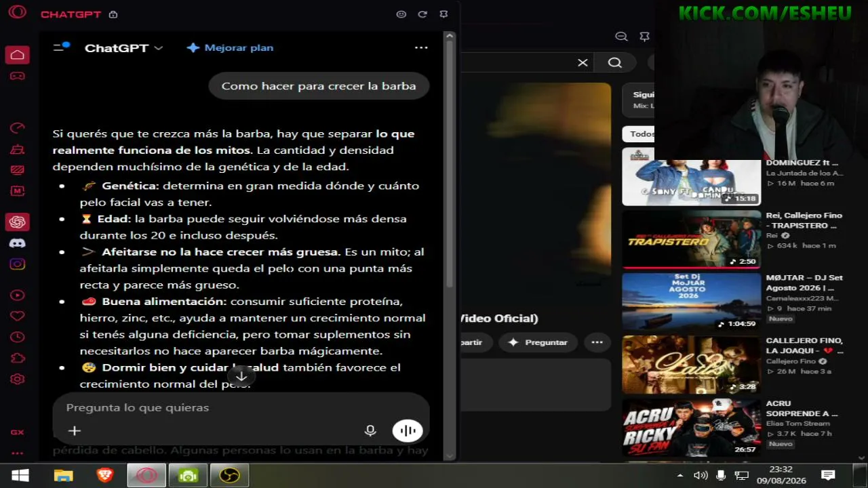Open Brave browser from the taskbar

point(105,476)
